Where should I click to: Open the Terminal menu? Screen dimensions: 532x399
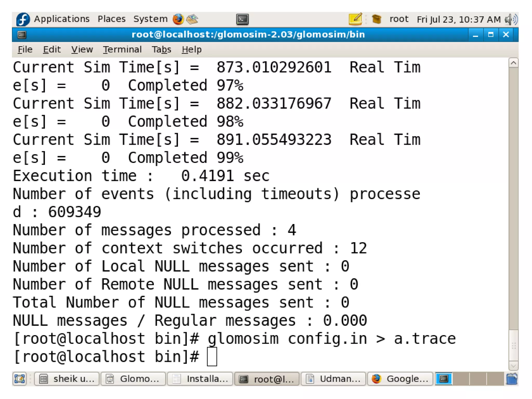(x=122, y=49)
